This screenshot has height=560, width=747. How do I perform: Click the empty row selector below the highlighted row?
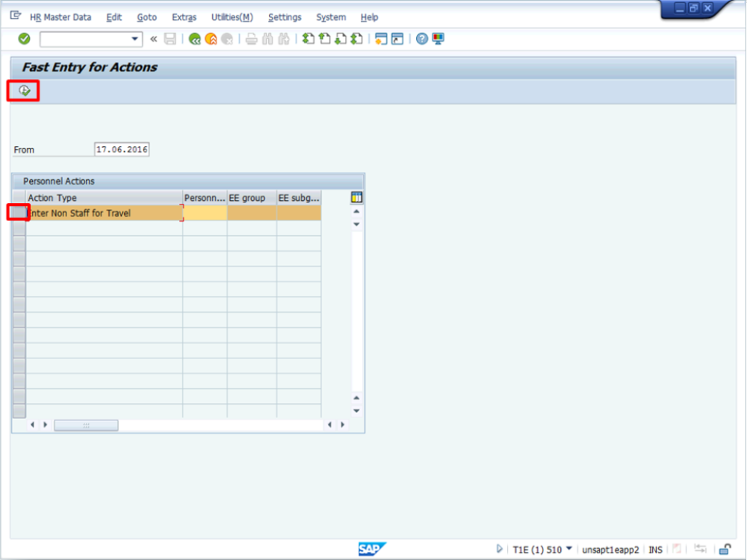18,226
